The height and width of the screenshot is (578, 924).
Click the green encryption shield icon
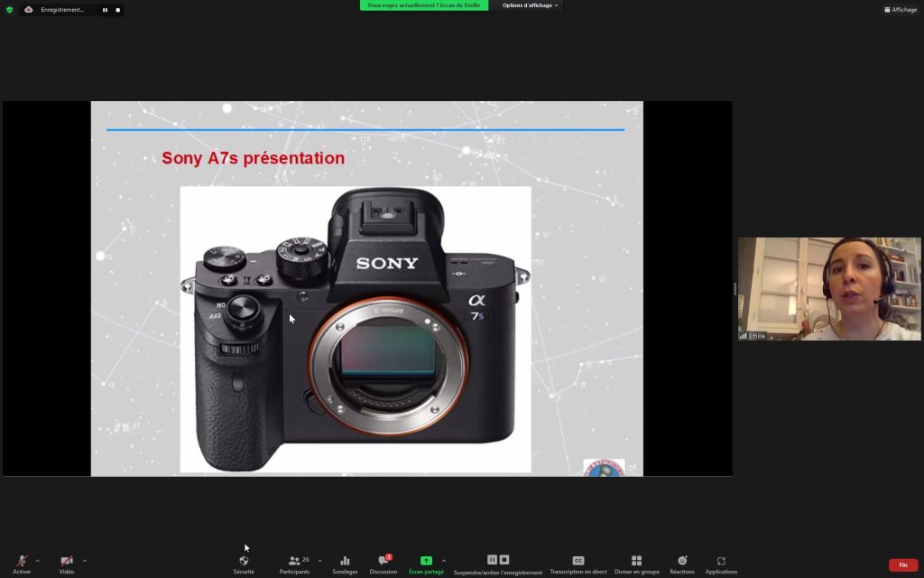click(x=9, y=9)
